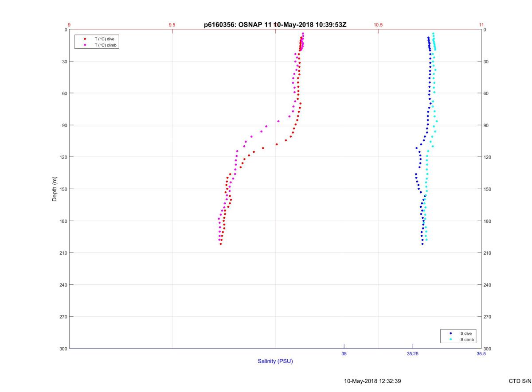The image size is (532, 392).
Task: Select the 'S dive' legend entry
Action: pos(466,333)
